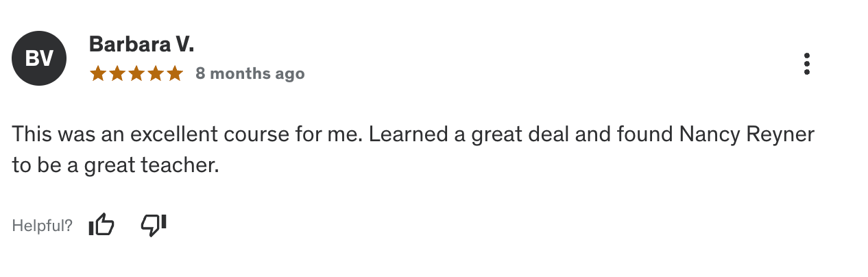The width and height of the screenshot is (868, 277).
Task: Click the first star in the rating
Action: pos(98,73)
